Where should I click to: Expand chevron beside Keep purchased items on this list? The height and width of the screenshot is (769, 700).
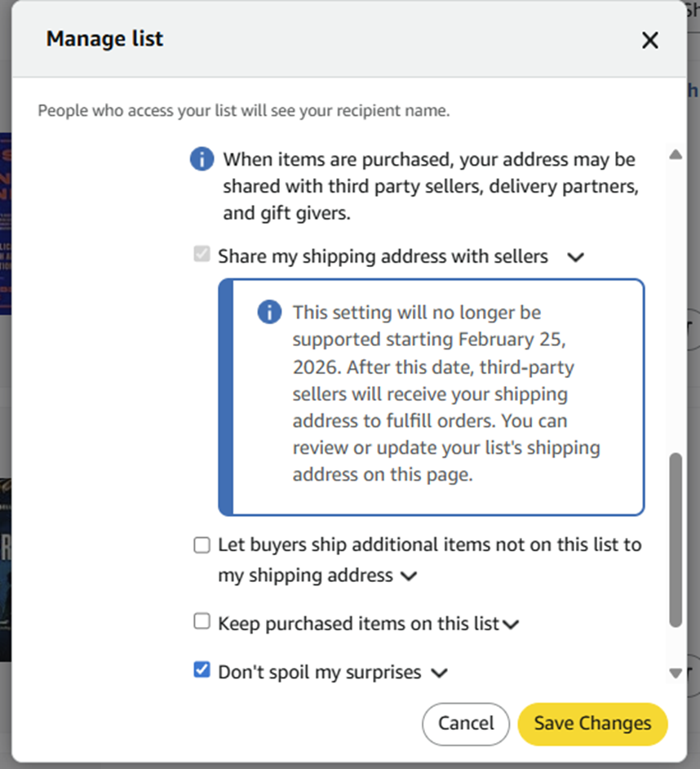pos(511,625)
